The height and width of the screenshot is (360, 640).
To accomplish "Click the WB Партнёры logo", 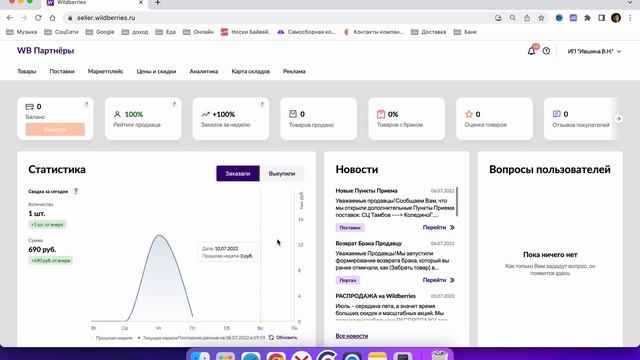I will click(x=45, y=51).
